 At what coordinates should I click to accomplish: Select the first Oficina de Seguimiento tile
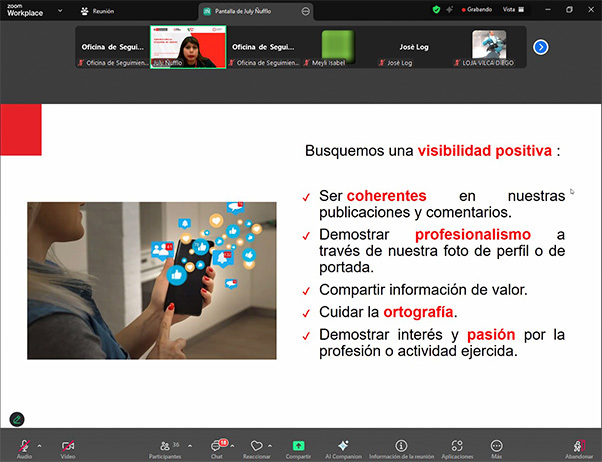[112, 47]
